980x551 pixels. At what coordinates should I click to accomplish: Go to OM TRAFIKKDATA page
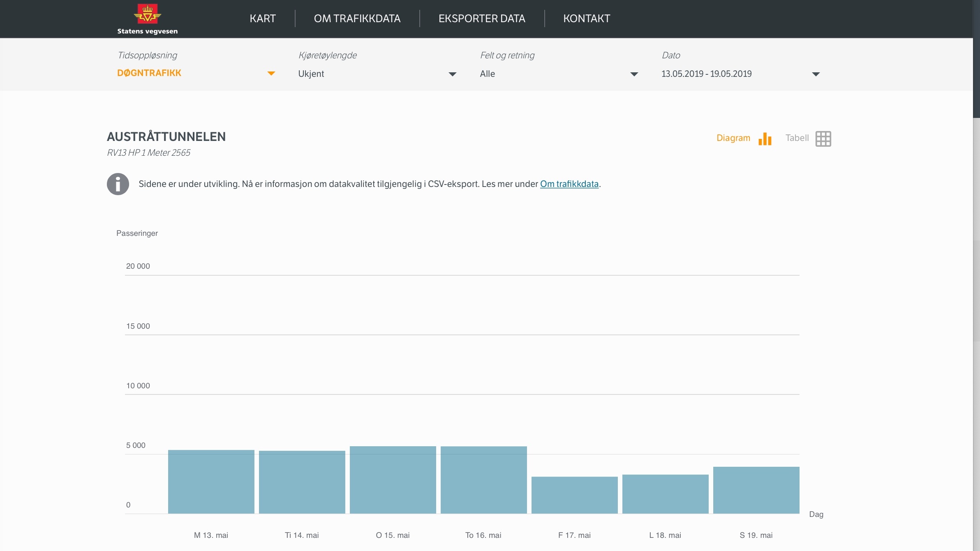pyautogui.click(x=357, y=18)
